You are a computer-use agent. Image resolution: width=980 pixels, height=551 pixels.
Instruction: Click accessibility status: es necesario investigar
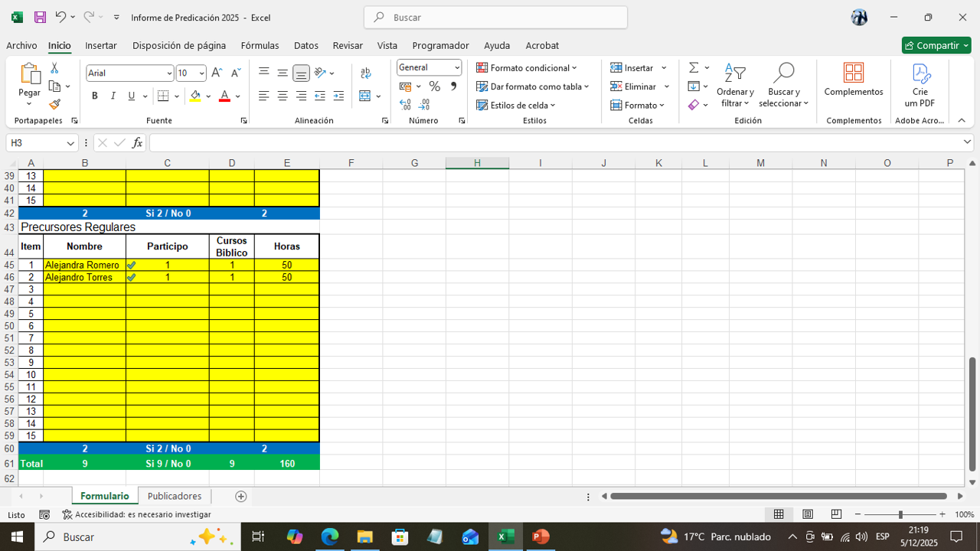pos(136,515)
